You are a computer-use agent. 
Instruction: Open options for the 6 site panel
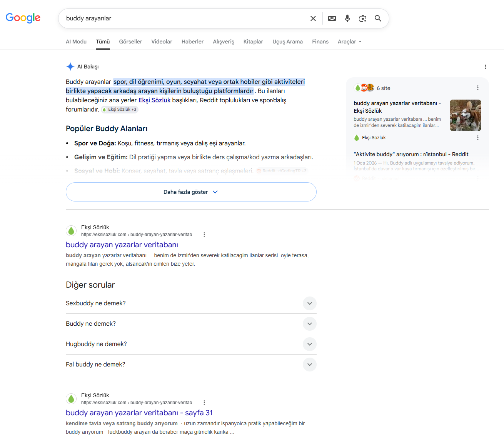tap(478, 88)
